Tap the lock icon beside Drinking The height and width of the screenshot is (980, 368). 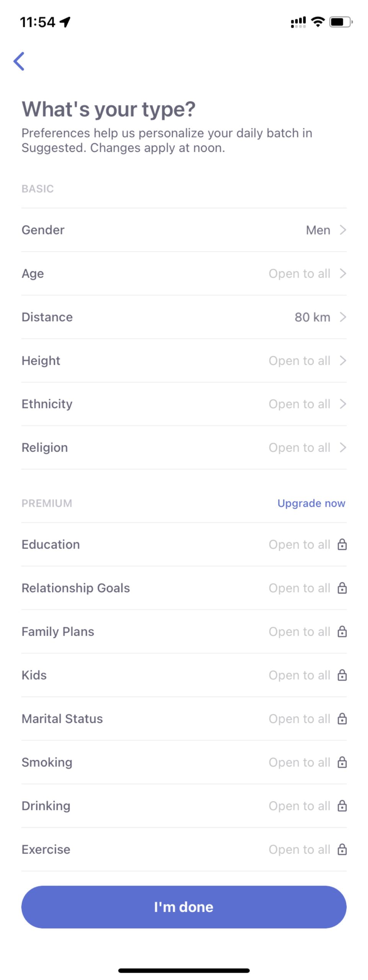[342, 806]
